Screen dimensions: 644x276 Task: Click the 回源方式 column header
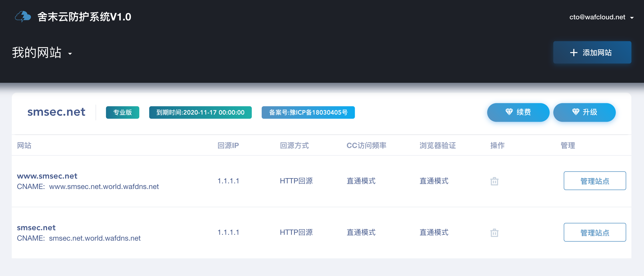294,145
